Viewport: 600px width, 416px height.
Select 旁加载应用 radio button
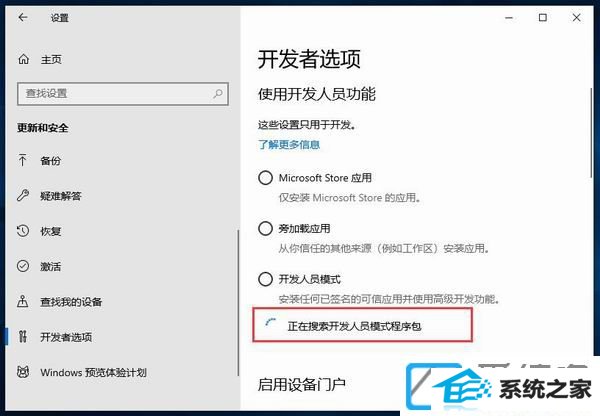(x=265, y=228)
